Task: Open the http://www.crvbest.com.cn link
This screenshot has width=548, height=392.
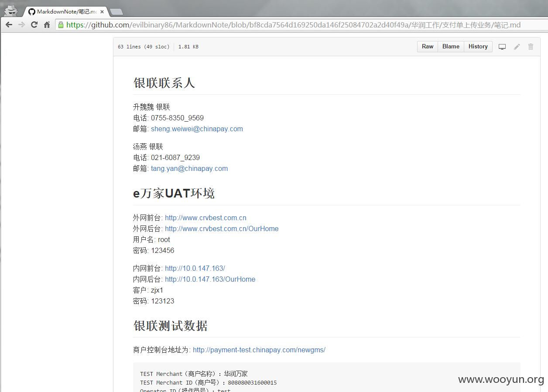Action: coord(205,218)
